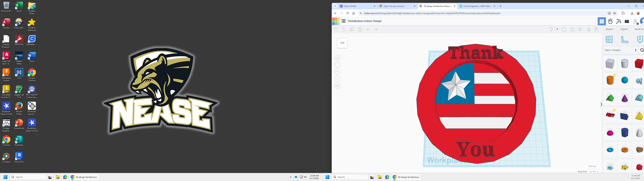The height and width of the screenshot is (181, 644).
Task: Click the Duplicate and repeat tool
Action: coord(352,29)
